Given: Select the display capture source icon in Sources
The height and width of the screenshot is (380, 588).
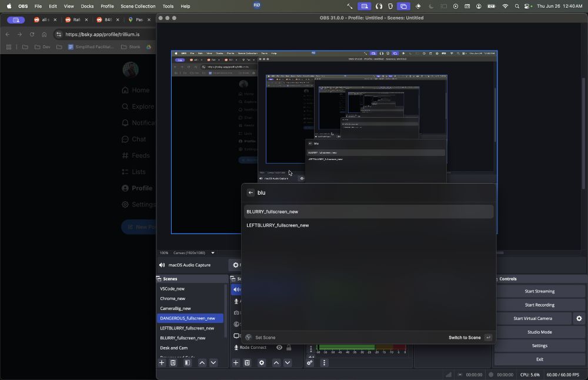Looking at the screenshot, I should (x=236, y=336).
